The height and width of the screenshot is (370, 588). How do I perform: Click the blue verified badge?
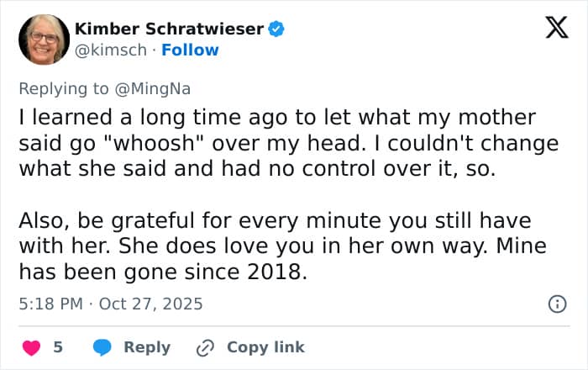click(276, 29)
